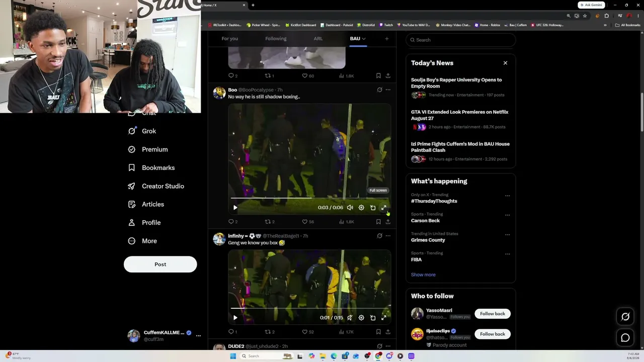The image size is (644, 362).
Task: Open Soulja Boy's Rapper University news story
Action: click(456, 83)
